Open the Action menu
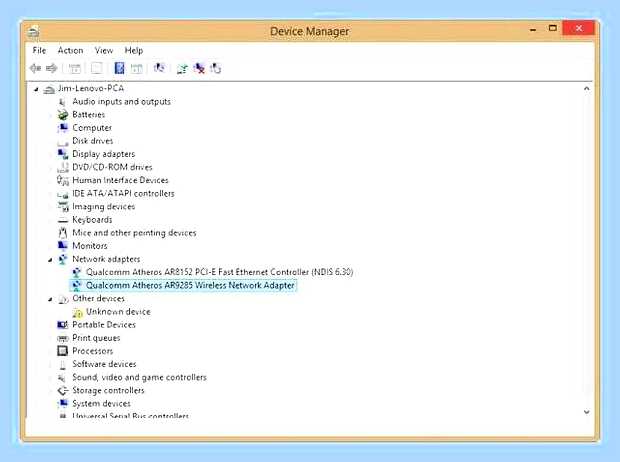620x462 pixels. click(x=70, y=51)
